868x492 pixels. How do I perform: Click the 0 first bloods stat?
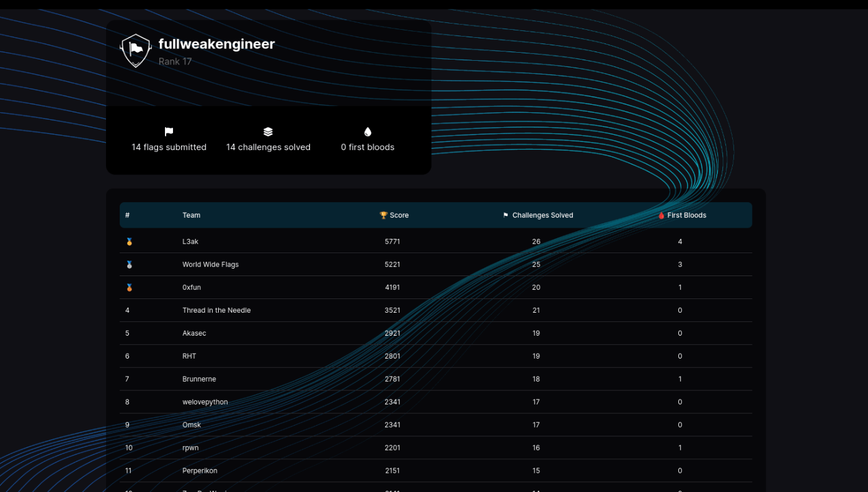tap(368, 147)
